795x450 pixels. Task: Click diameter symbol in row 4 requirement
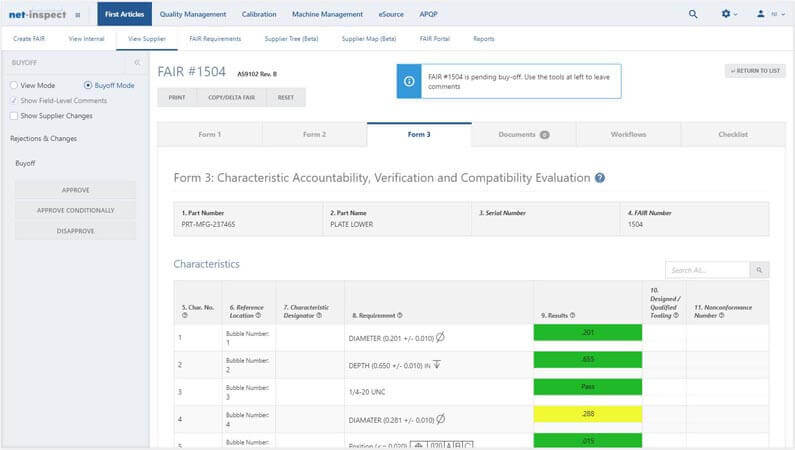click(441, 419)
